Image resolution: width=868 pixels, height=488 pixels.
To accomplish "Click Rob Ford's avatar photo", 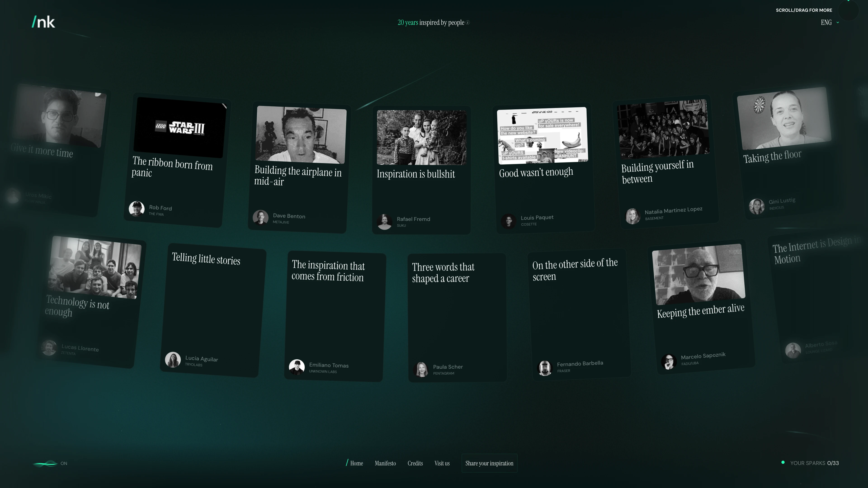I will 137,209.
